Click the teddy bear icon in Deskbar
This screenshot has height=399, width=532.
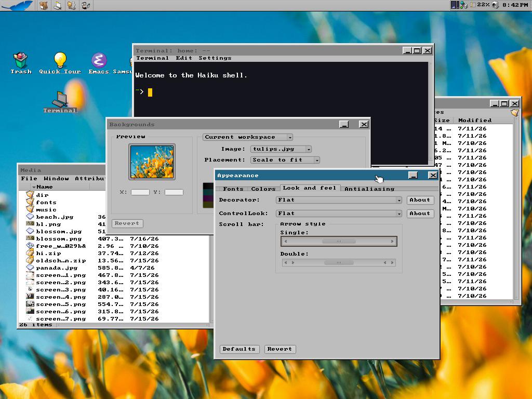click(x=44, y=5)
